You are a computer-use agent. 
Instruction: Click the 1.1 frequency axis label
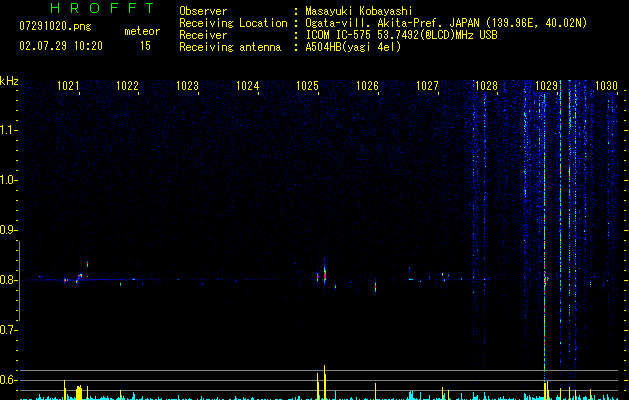8,130
